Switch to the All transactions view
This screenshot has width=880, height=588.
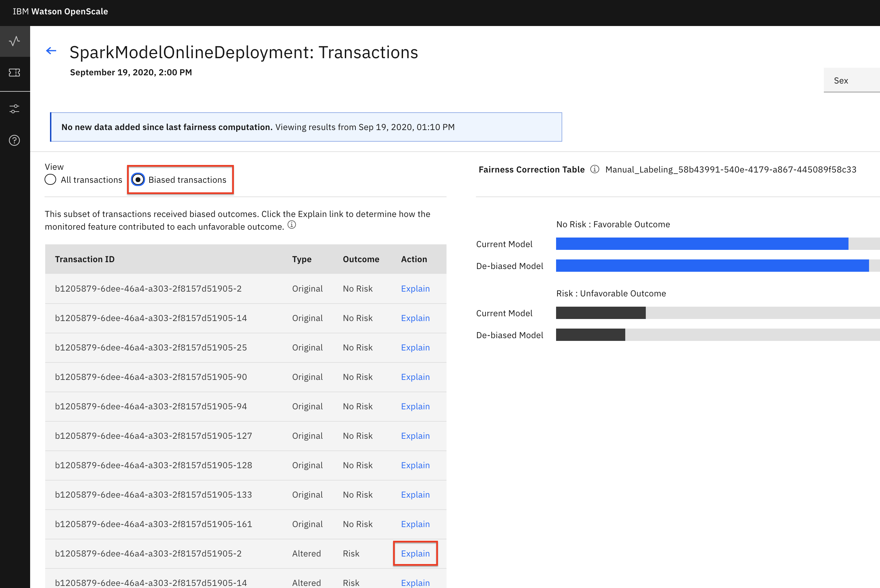50,180
